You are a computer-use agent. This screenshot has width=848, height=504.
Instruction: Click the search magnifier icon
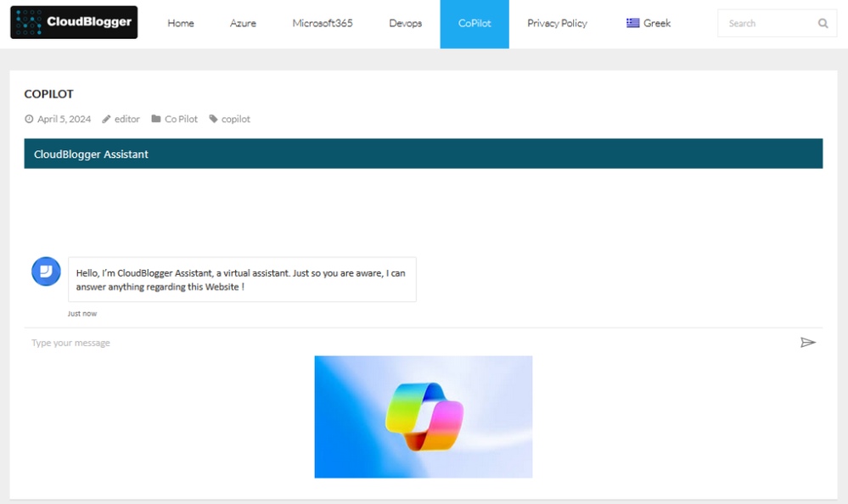(823, 23)
